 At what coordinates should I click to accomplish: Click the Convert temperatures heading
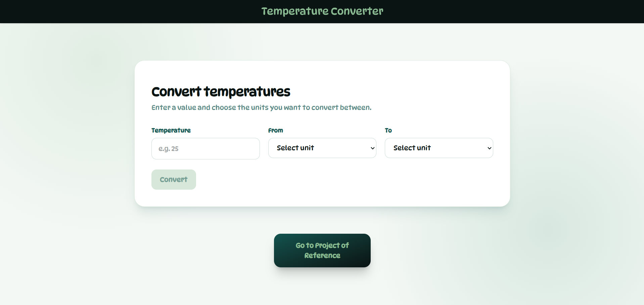(x=221, y=91)
